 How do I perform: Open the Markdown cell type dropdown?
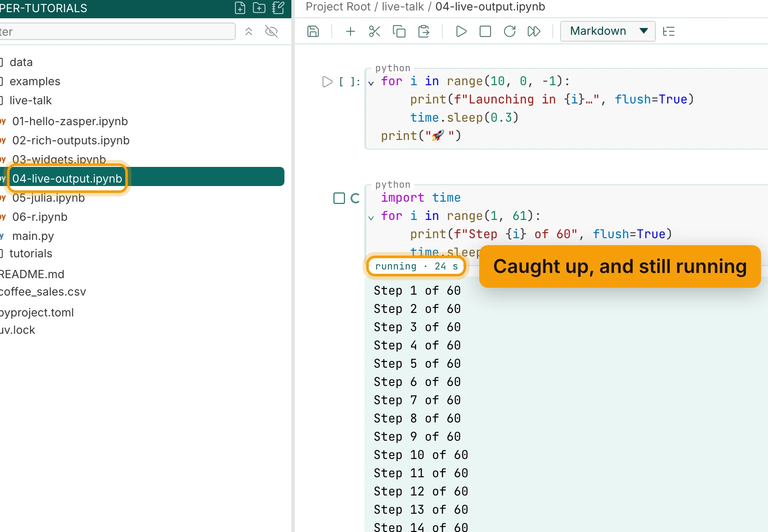click(x=608, y=31)
